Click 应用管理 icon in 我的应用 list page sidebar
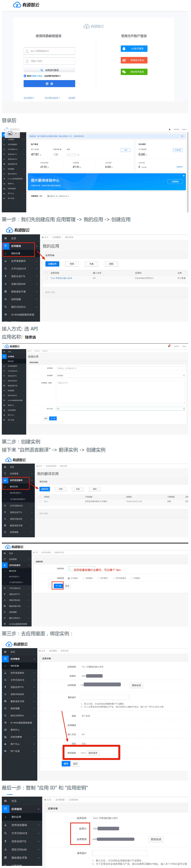This screenshot has width=191, height=868. pos(5,246)
